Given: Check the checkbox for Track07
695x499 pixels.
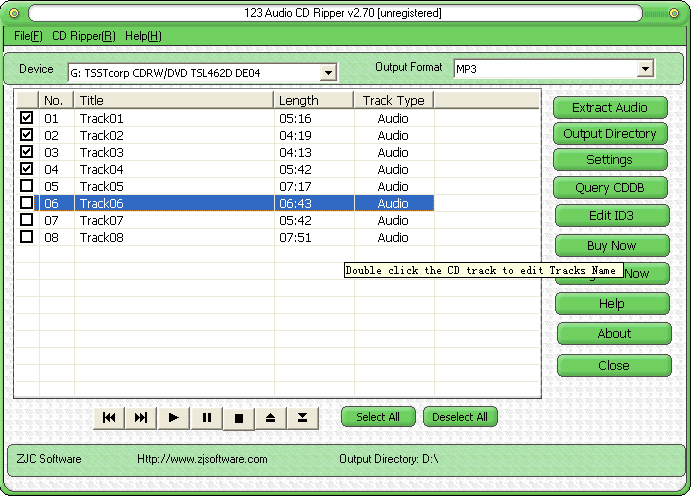Looking at the screenshot, I should coord(27,220).
